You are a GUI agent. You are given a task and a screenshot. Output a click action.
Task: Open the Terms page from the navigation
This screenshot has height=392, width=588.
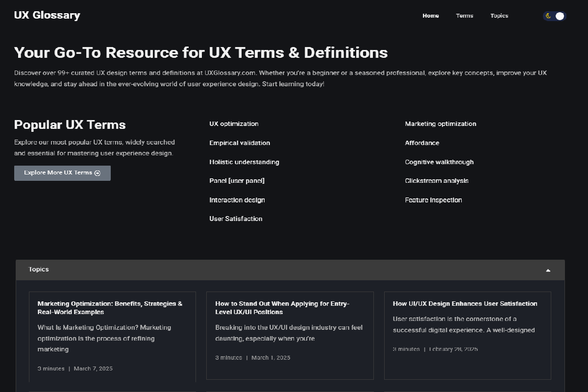(464, 16)
